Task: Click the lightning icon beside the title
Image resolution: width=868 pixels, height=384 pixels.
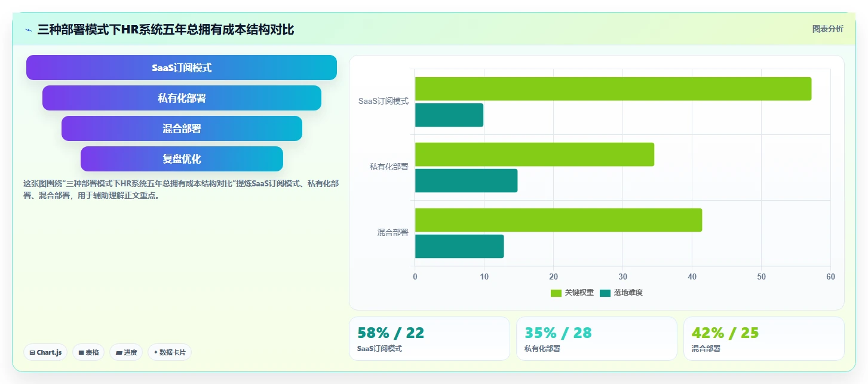Action: point(28,30)
